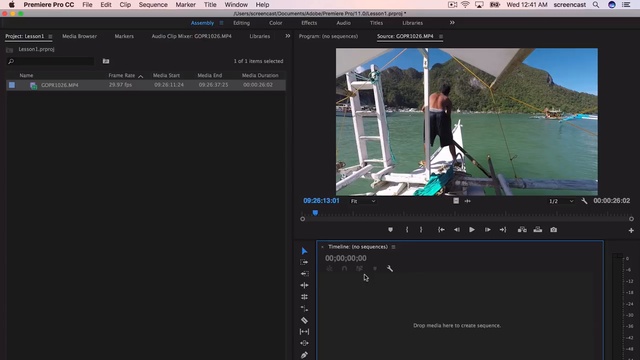Adjust Source zoom scroll bar right handle
Image resolution: width=640 pixels, height=360 pixels.
pyautogui.click(x=631, y=219)
